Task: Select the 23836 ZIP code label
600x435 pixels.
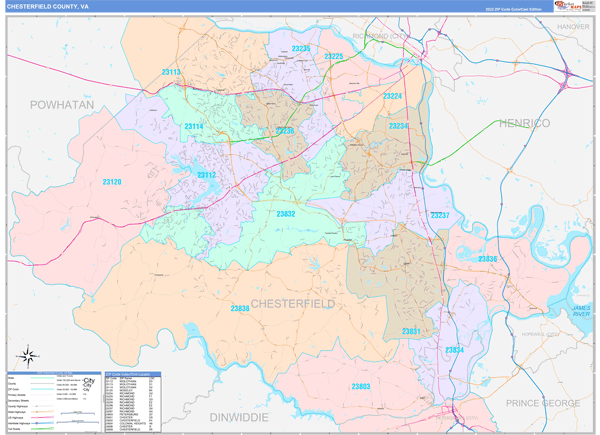Action: coord(488,259)
